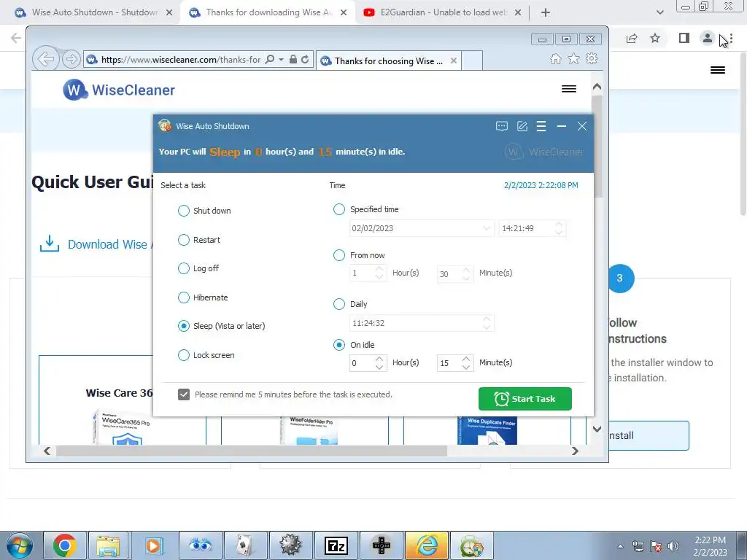Select Shut down task option
This screenshot has height=560, width=747.
[x=183, y=211]
